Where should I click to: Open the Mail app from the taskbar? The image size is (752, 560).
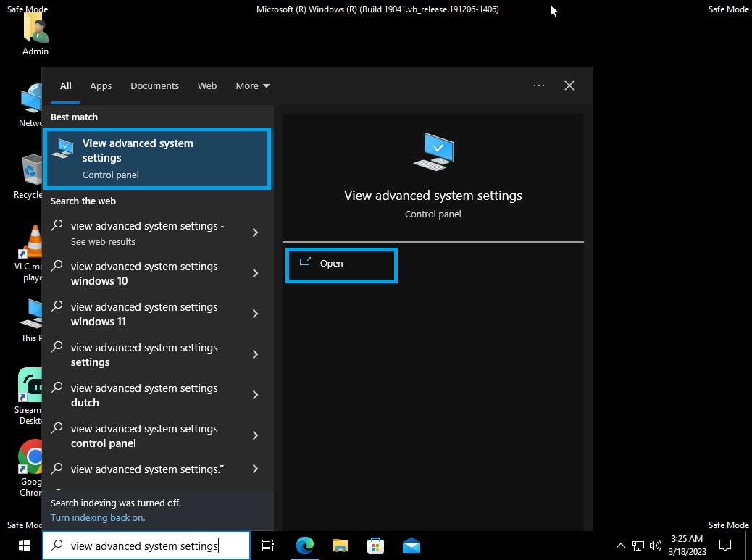tap(411, 546)
